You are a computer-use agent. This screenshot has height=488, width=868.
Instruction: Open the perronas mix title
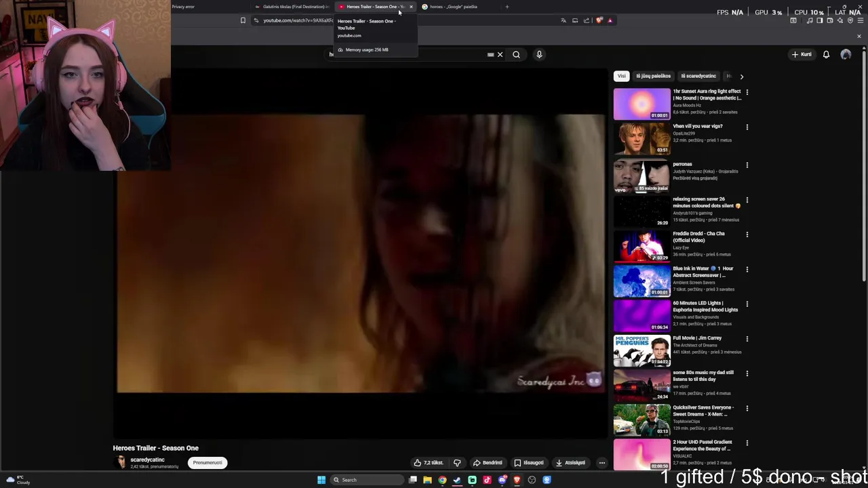(x=682, y=164)
